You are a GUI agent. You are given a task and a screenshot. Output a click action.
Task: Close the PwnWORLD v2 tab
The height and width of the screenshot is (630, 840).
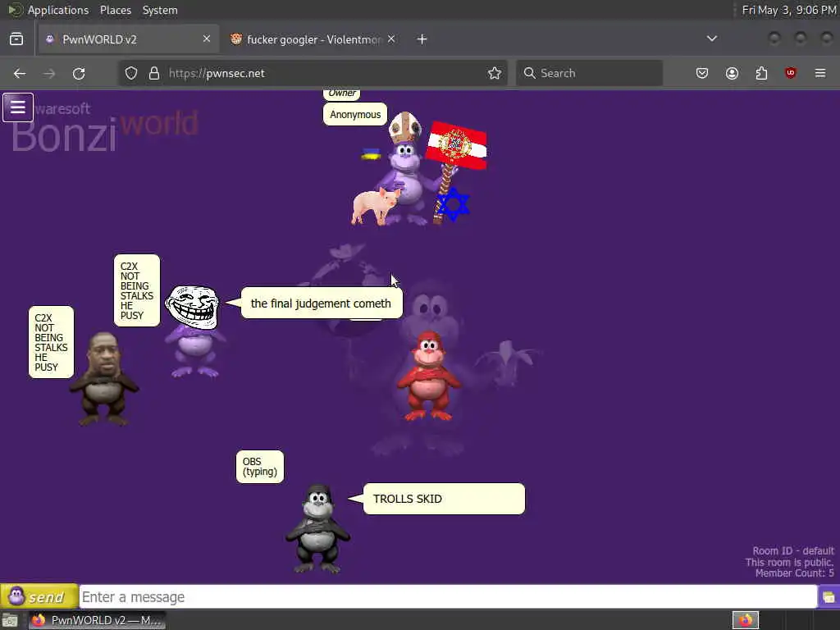[x=207, y=39]
